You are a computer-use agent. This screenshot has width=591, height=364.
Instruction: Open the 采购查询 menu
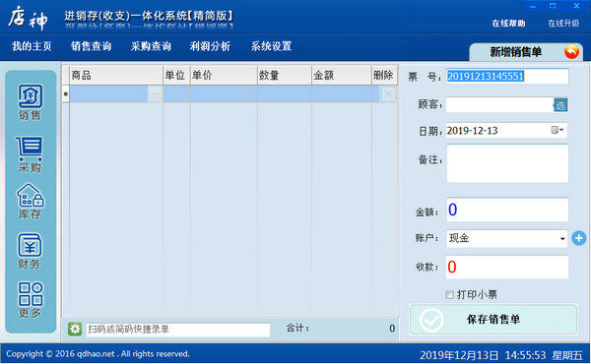pyautogui.click(x=151, y=46)
